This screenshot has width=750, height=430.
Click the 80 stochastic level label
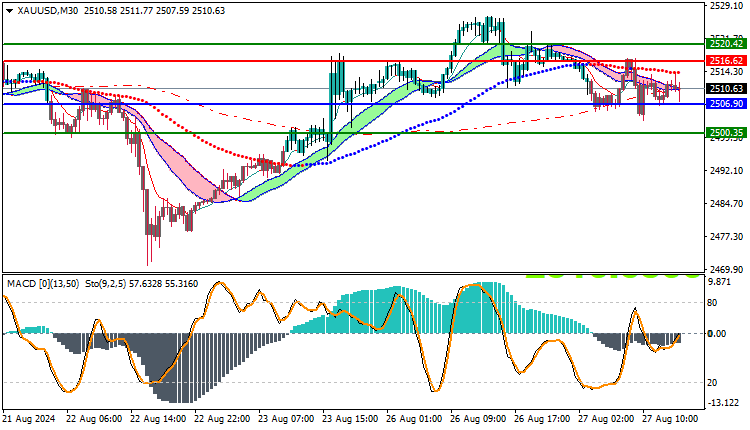[712, 303]
